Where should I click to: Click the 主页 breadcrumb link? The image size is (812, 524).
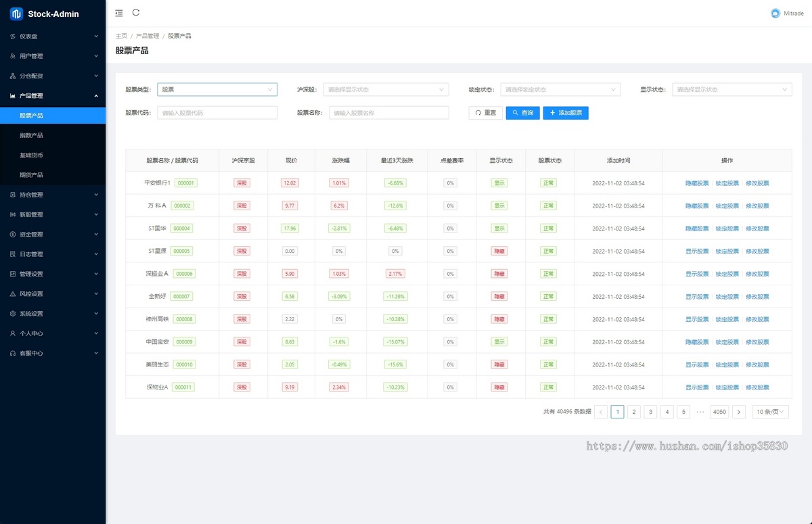tap(121, 36)
